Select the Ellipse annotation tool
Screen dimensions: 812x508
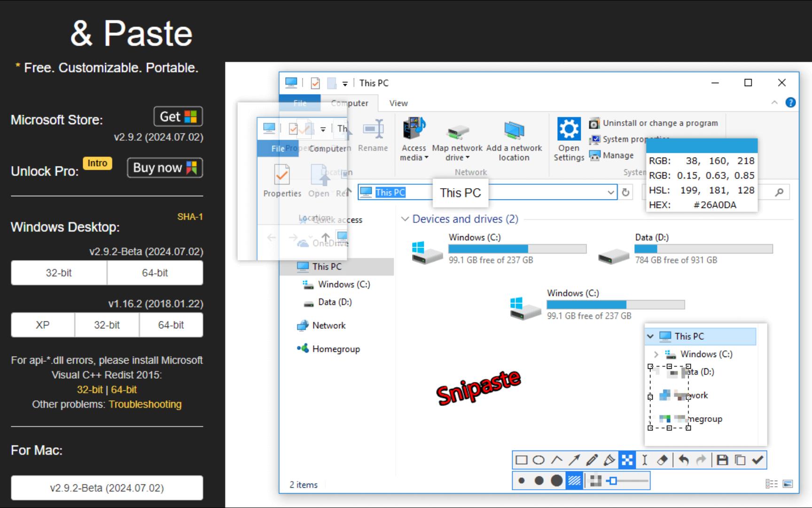pyautogui.click(x=539, y=460)
